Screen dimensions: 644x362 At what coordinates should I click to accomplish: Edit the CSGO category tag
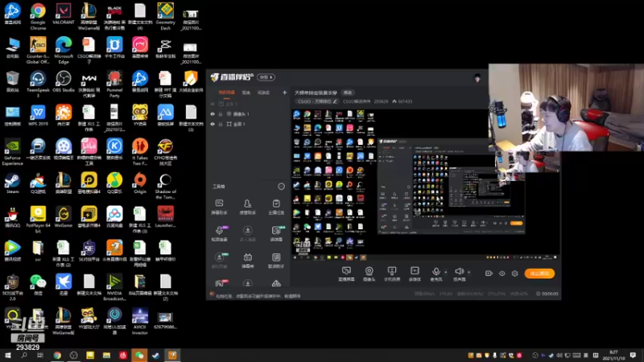coord(316,101)
